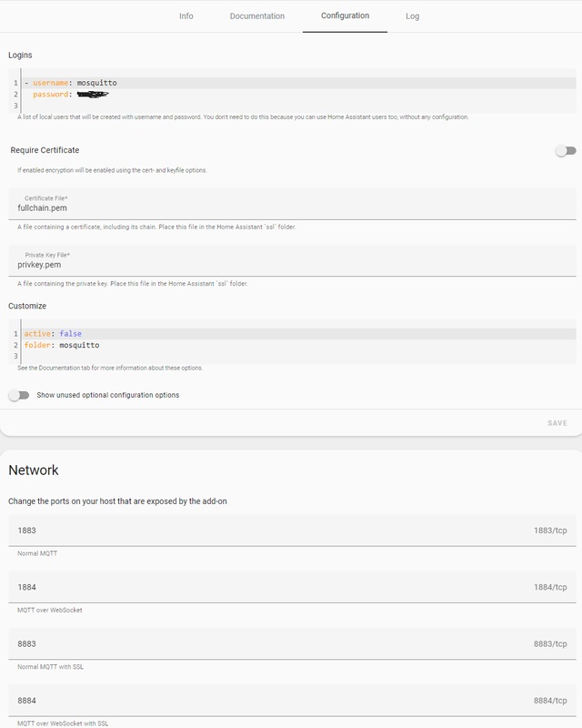Open the Log tab
The height and width of the screenshot is (728, 582).
pyautogui.click(x=412, y=16)
